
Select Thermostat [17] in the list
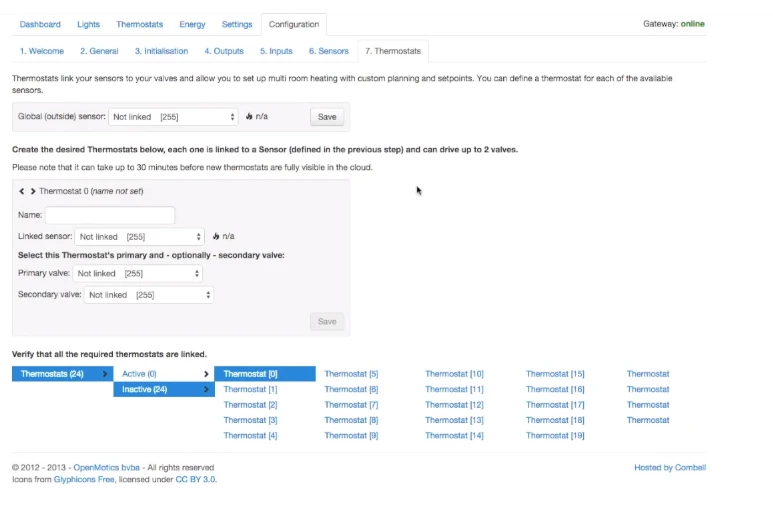point(555,405)
